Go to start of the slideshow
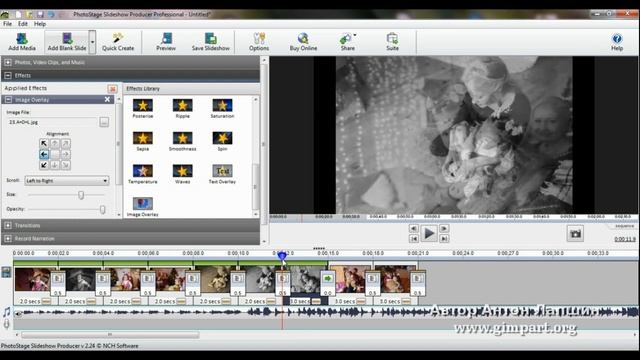 (413, 239)
